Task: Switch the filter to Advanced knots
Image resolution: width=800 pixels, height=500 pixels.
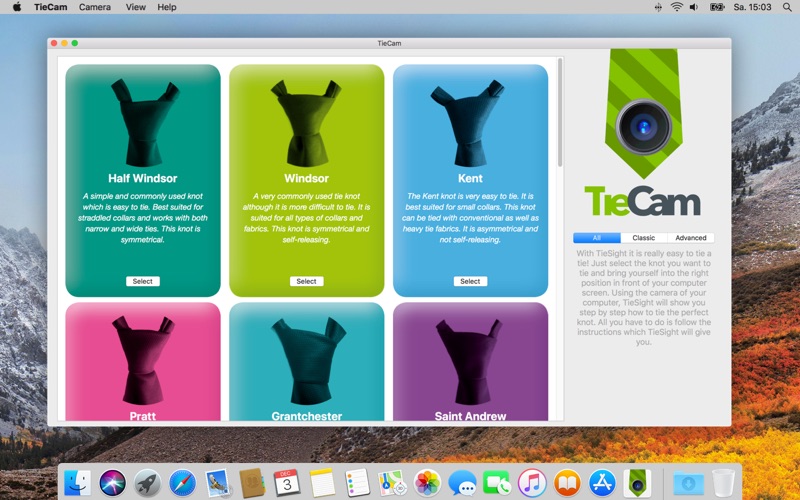Action: point(690,238)
